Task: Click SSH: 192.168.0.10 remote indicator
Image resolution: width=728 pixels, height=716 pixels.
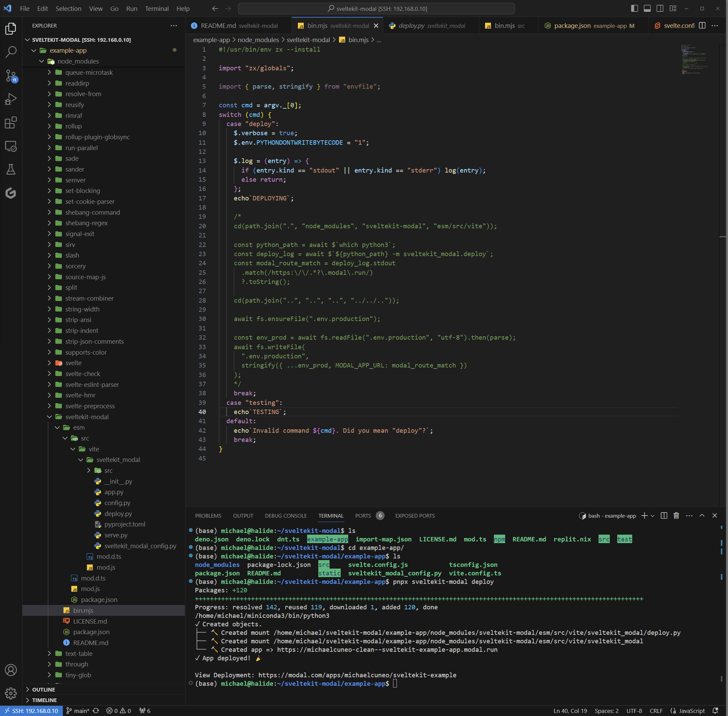Action: pos(32,710)
